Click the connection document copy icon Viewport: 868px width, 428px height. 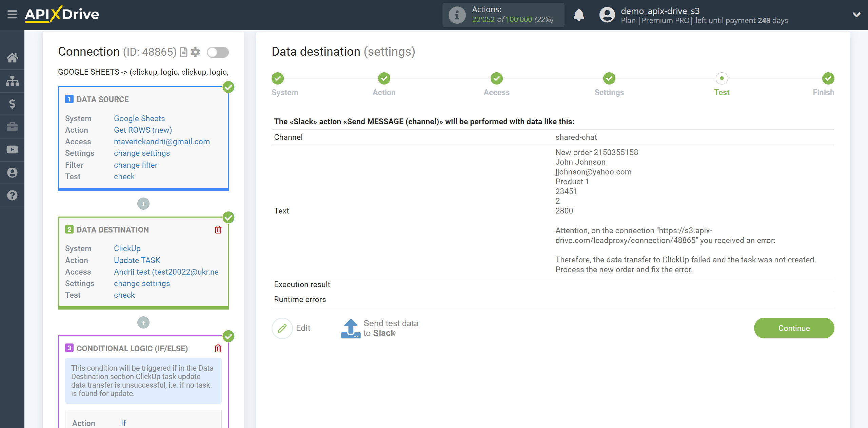183,52
